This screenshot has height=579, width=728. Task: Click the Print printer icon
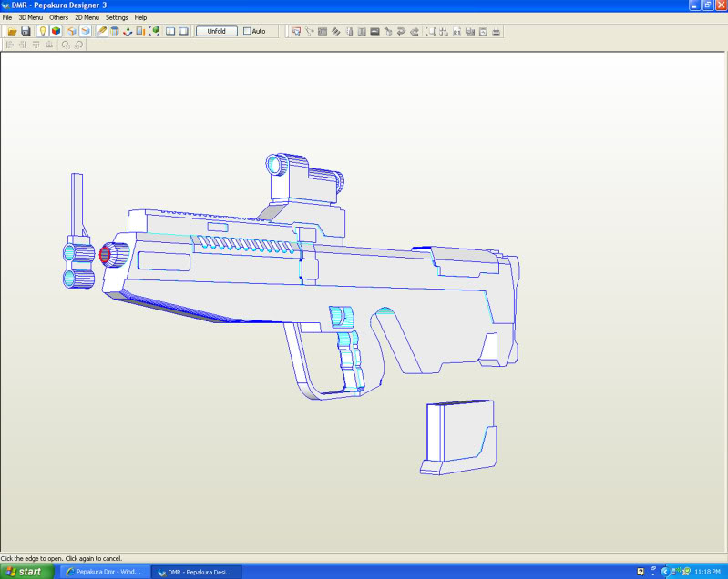point(497,32)
